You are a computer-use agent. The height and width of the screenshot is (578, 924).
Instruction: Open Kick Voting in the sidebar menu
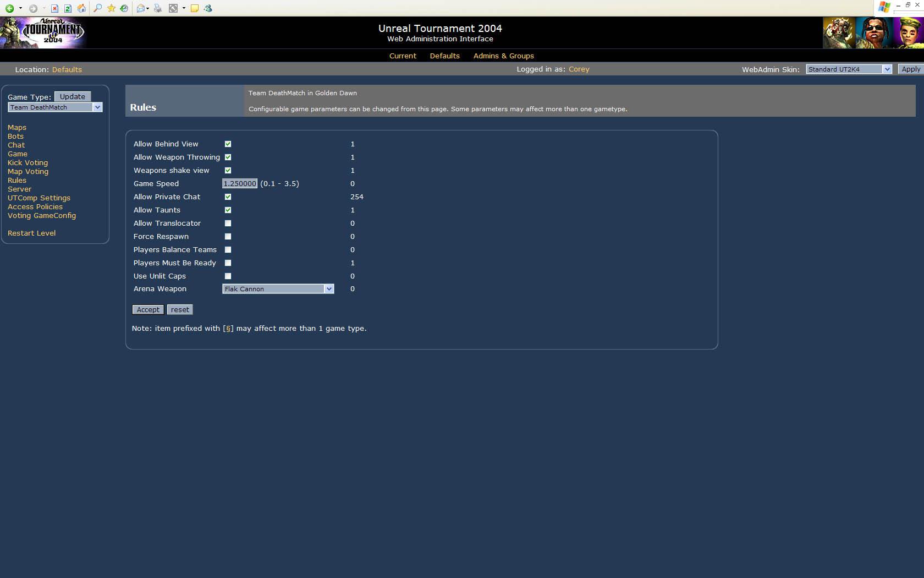pos(28,163)
